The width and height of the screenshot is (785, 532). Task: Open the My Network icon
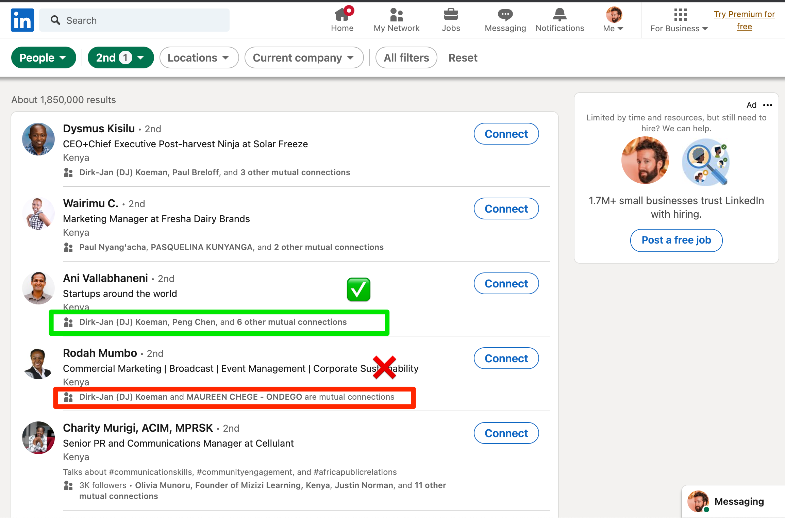397,15
